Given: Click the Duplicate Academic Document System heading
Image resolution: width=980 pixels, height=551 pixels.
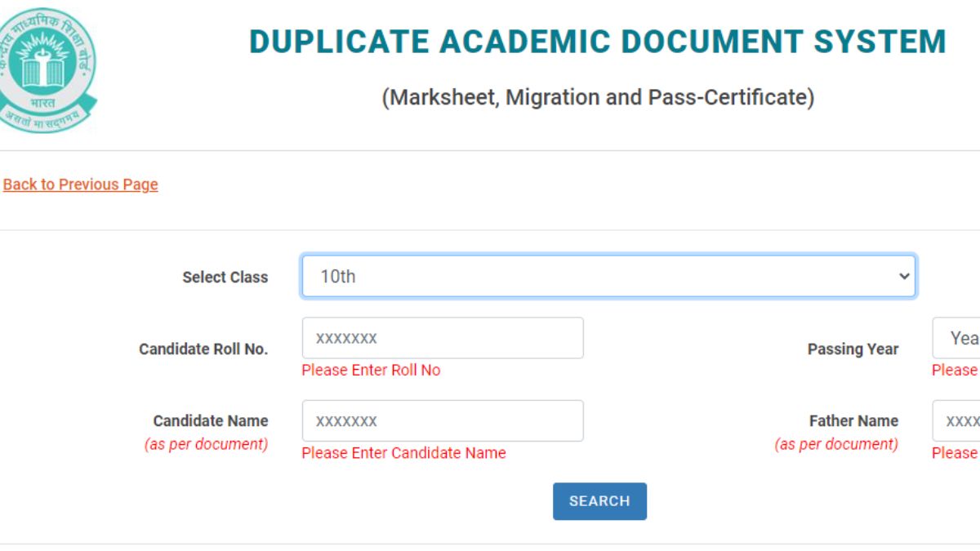Looking at the screenshot, I should point(597,42).
